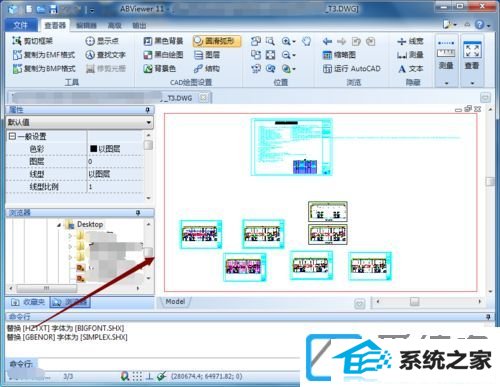
Task: Click the find text icon
Action: pos(90,55)
